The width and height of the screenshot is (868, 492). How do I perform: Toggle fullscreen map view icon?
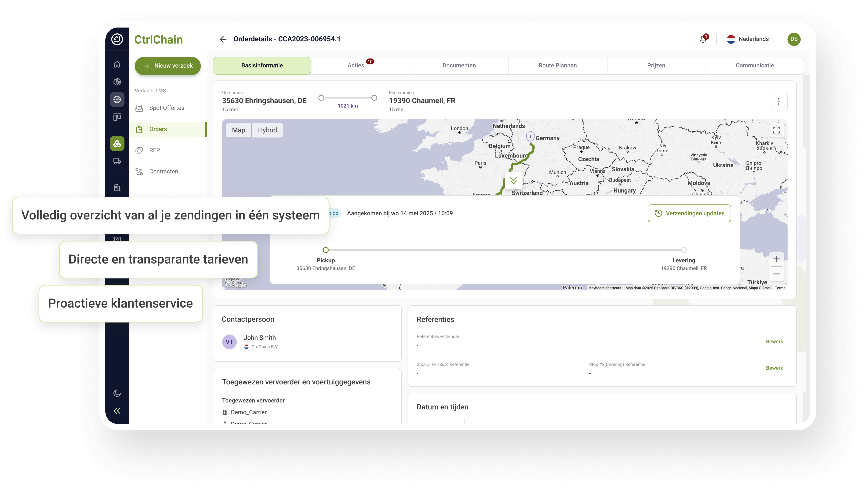coord(776,130)
